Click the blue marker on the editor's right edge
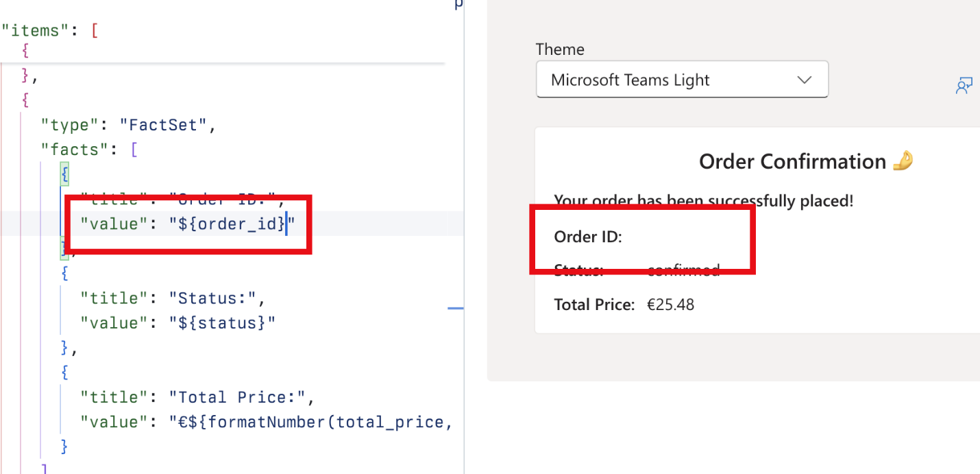Image resolution: width=980 pixels, height=474 pixels. 456,309
